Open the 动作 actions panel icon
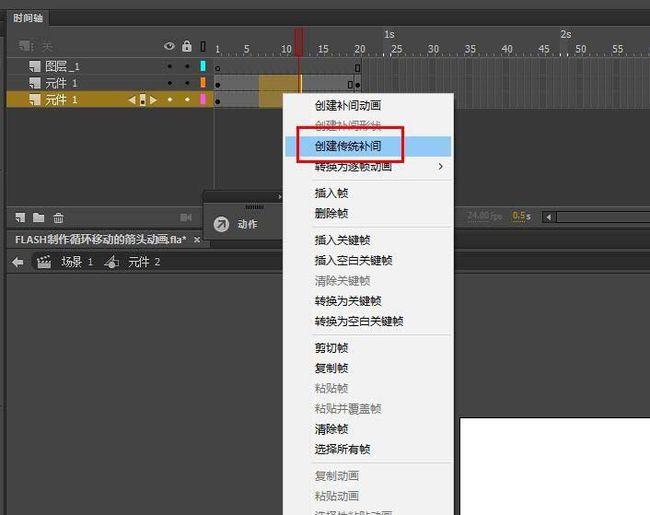Image resolution: width=650 pixels, height=515 pixels. 221,224
